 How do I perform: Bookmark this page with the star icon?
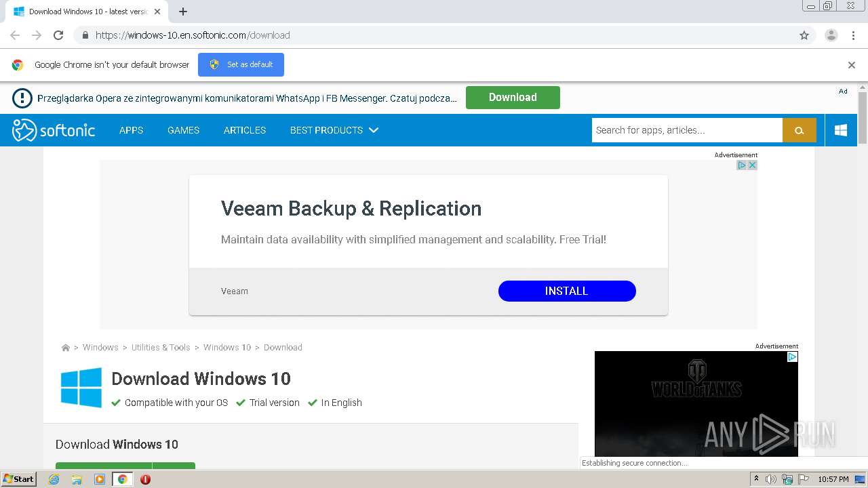click(804, 35)
